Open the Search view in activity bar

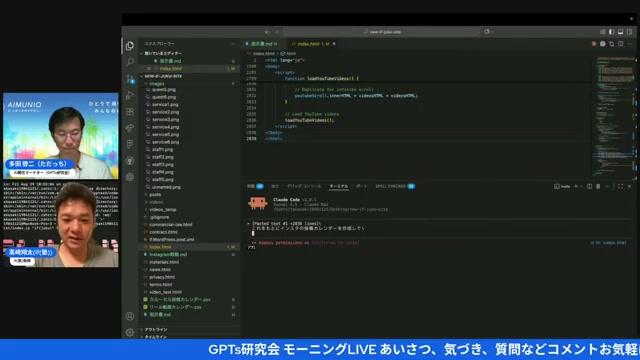click(x=130, y=62)
